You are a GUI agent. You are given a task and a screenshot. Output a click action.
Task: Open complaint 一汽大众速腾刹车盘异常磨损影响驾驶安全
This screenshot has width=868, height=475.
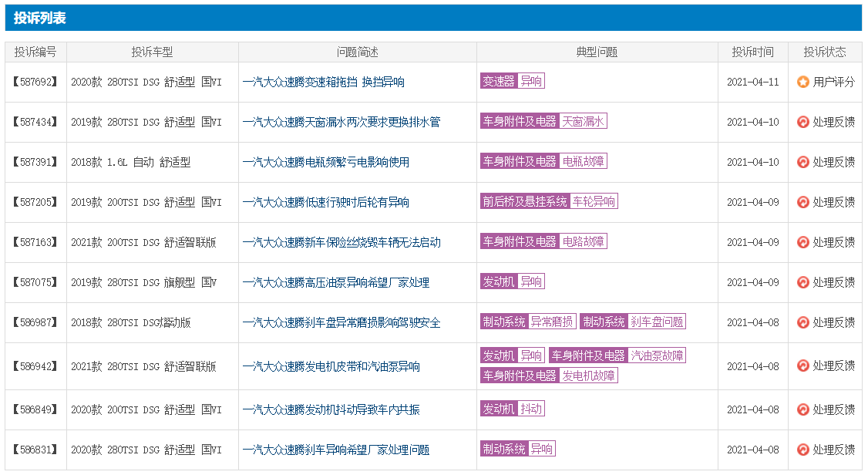(x=341, y=322)
